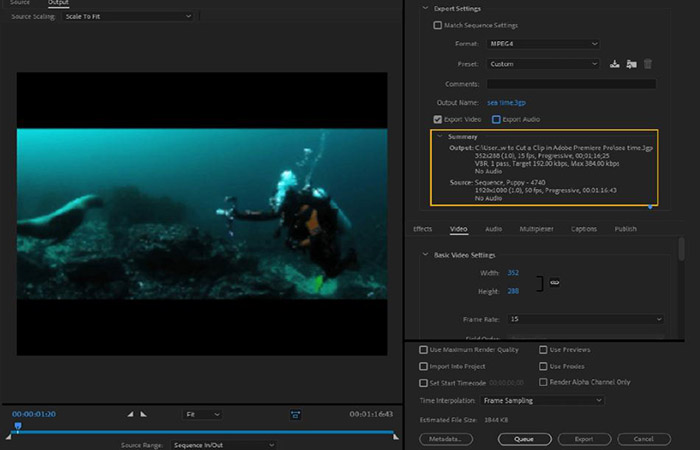This screenshot has height=450, width=700.
Task: Open the Audio tab
Action: pyautogui.click(x=493, y=229)
